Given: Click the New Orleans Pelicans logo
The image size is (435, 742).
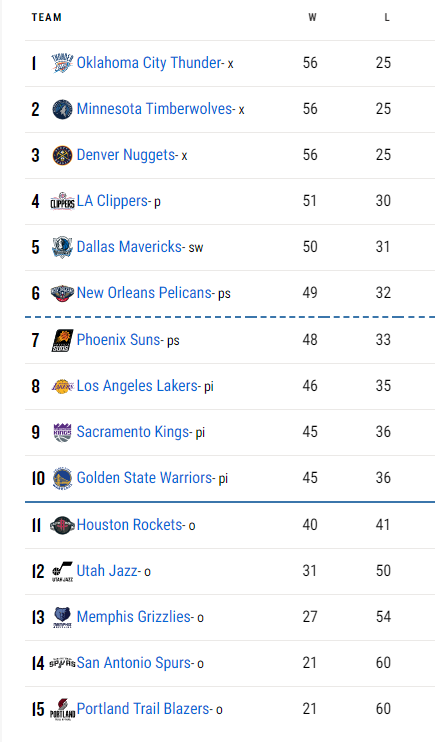Looking at the screenshot, I should (x=62, y=293).
